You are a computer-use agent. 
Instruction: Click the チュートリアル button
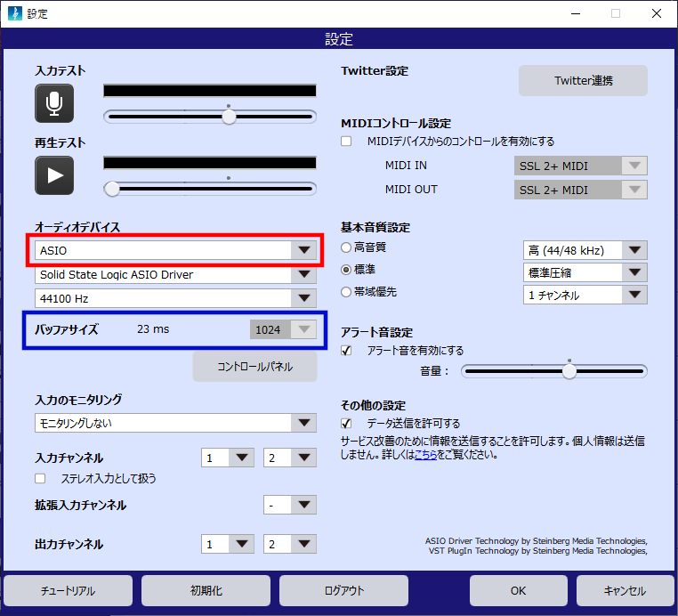pyautogui.click(x=68, y=590)
